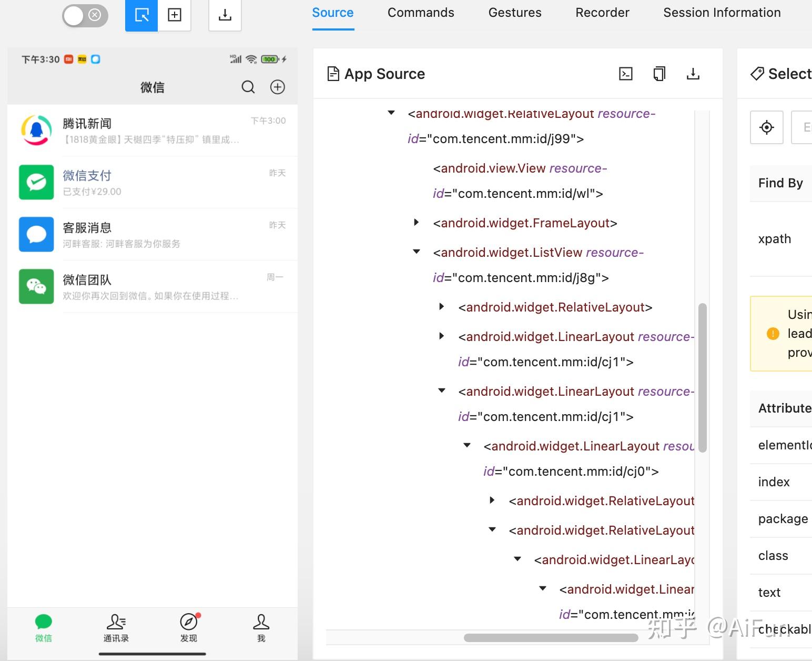Click the download screenshot icon in the header

coord(225,16)
